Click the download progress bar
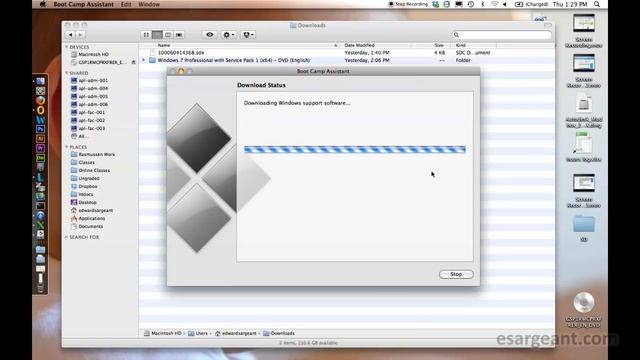Screen dimensions: 640x360 click(355, 149)
